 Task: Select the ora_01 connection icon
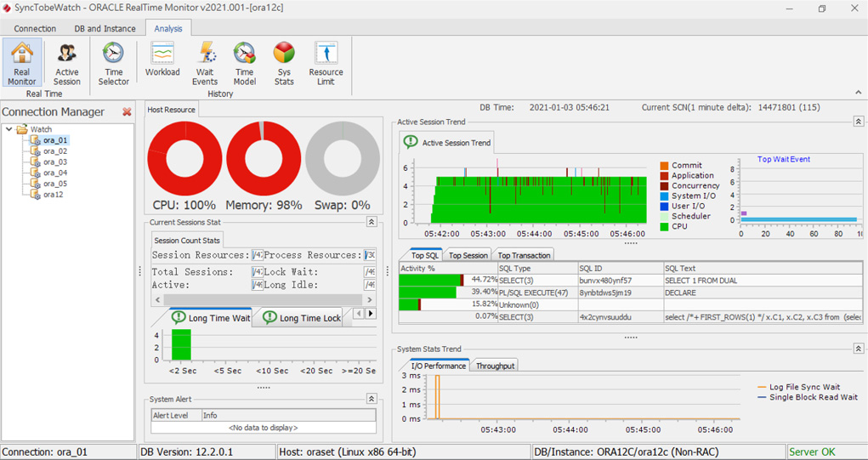tap(36, 140)
